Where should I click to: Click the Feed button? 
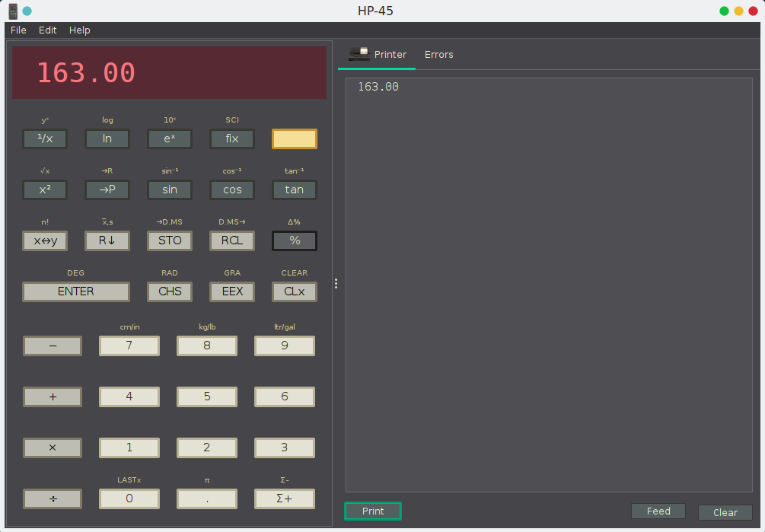pos(658,511)
